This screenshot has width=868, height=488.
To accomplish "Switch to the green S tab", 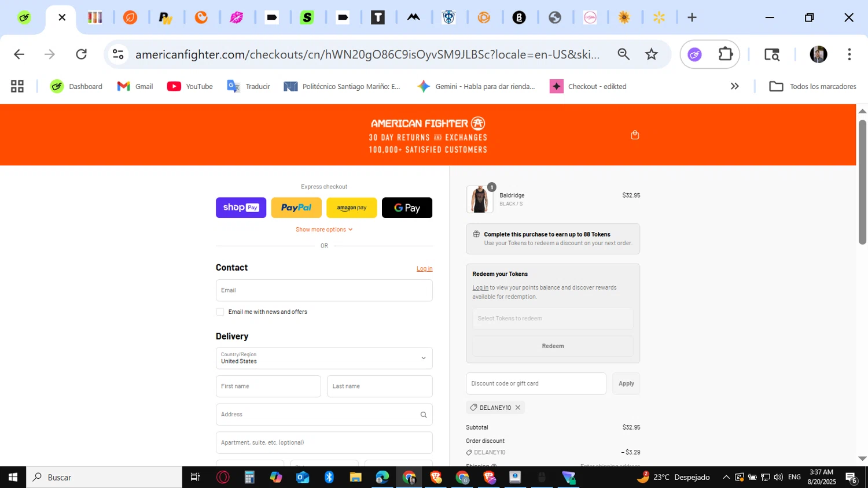I will (x=307, y=17).
